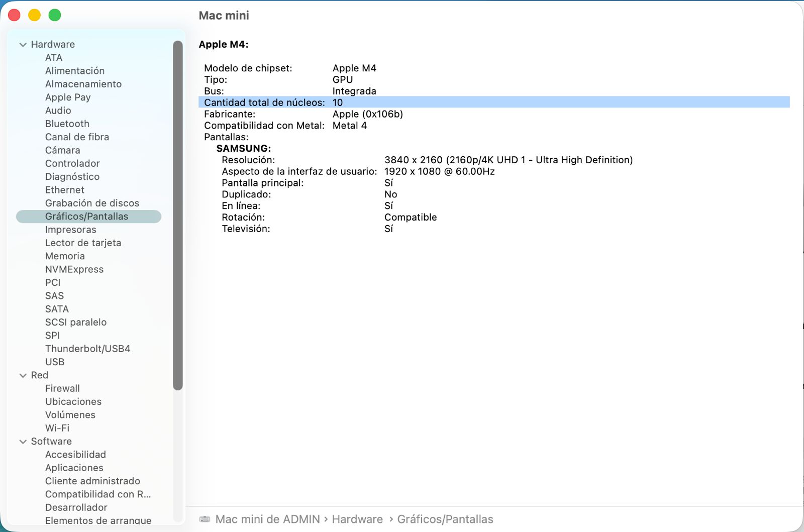
Task: Click the yellow minimize window button
Action: (x=34, y=15)
